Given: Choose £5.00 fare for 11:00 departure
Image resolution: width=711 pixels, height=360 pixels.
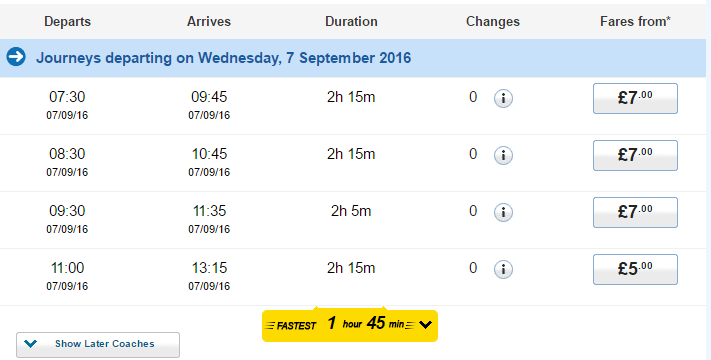Looking at the screenshot, I should (635, 270).
